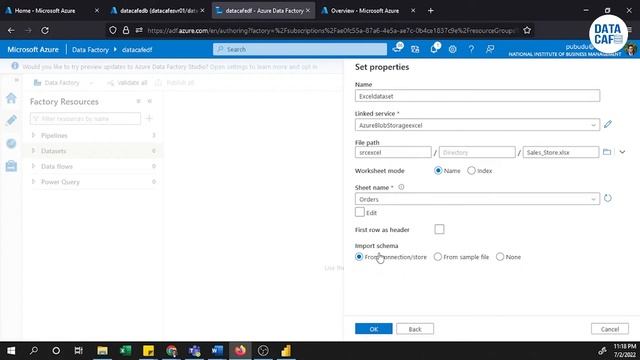Open the Sheet name dropdown
The width and height of the screenshot is (640, 360).
coord(477,199)
